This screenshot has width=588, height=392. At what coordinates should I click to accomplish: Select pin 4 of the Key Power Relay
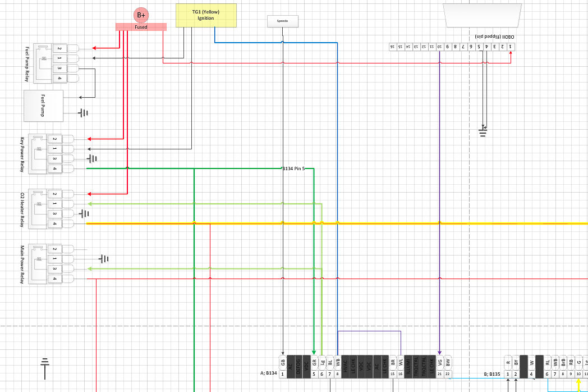click(x=55, y=168)
